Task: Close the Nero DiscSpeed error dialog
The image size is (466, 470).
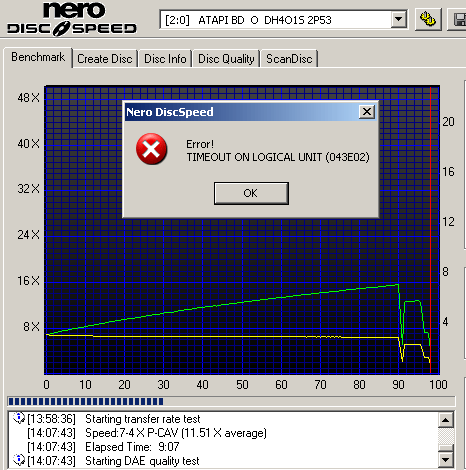Action: [367, 112]
